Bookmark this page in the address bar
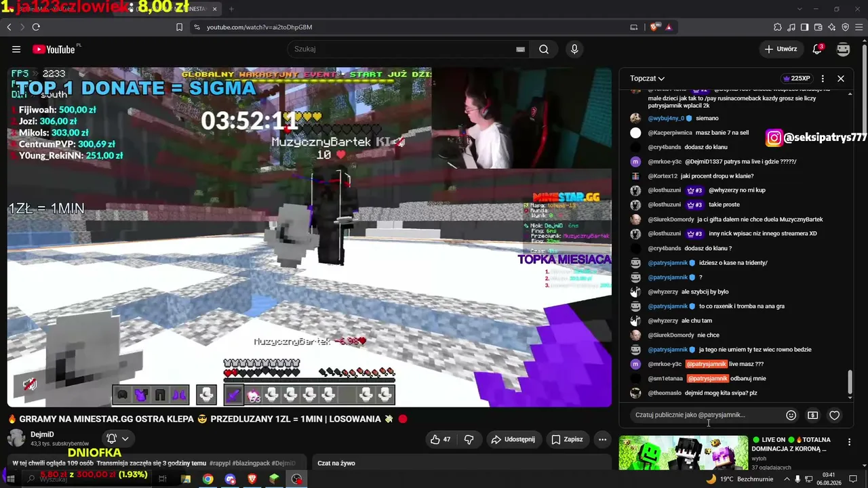 coord(179,27)
